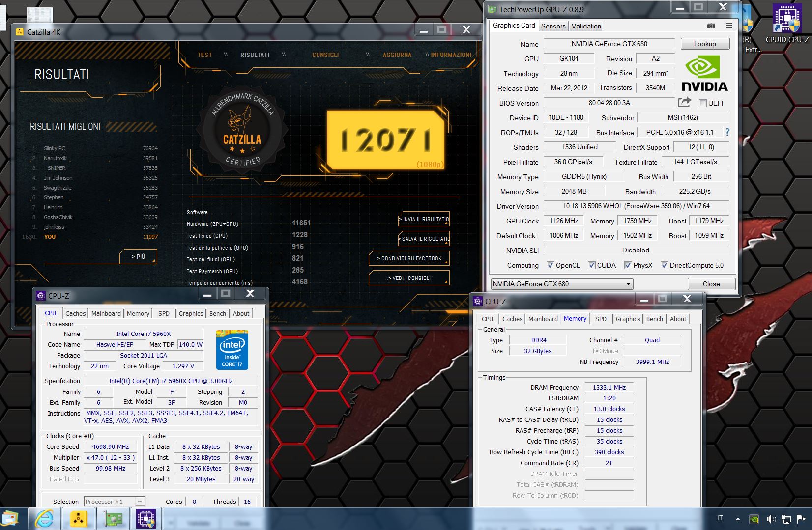Click the DRAM Frequency 1333.1 MHz value
Viewport: 812px width, 530px height.
[609, 387]
